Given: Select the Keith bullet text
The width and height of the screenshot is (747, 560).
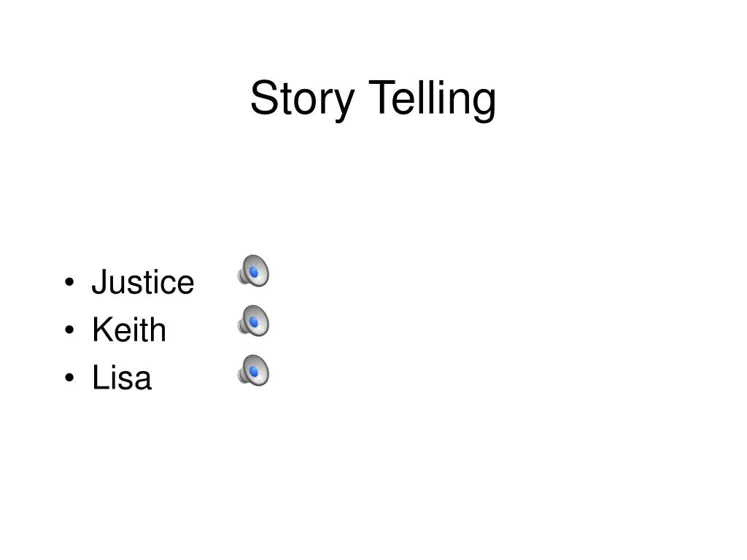Looking at the screenshot, I should click(129, 330).
